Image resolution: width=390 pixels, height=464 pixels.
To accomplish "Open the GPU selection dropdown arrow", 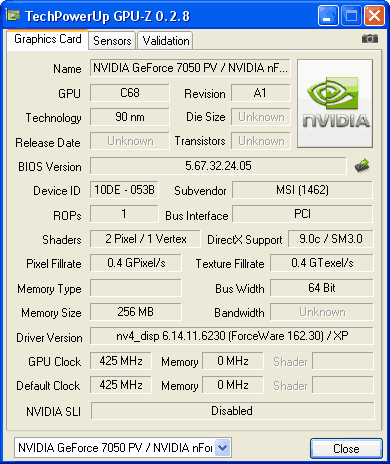I will pos(222,448).
